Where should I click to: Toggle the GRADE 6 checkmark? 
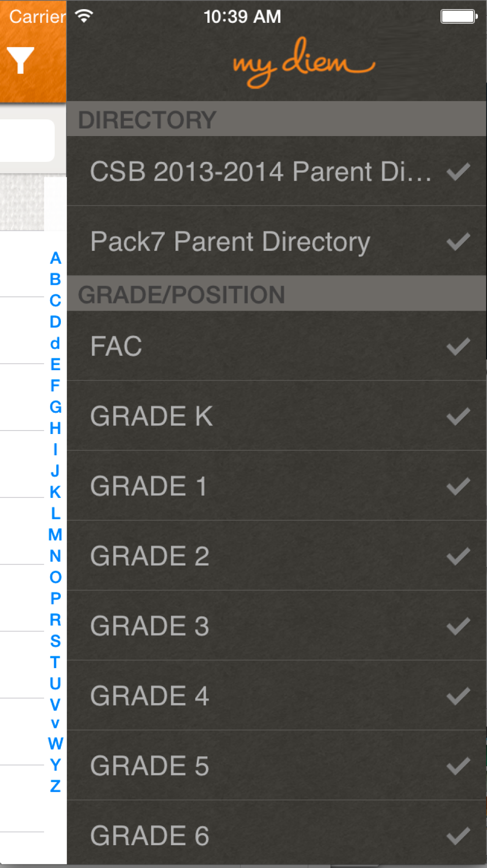tap(458, 836)
